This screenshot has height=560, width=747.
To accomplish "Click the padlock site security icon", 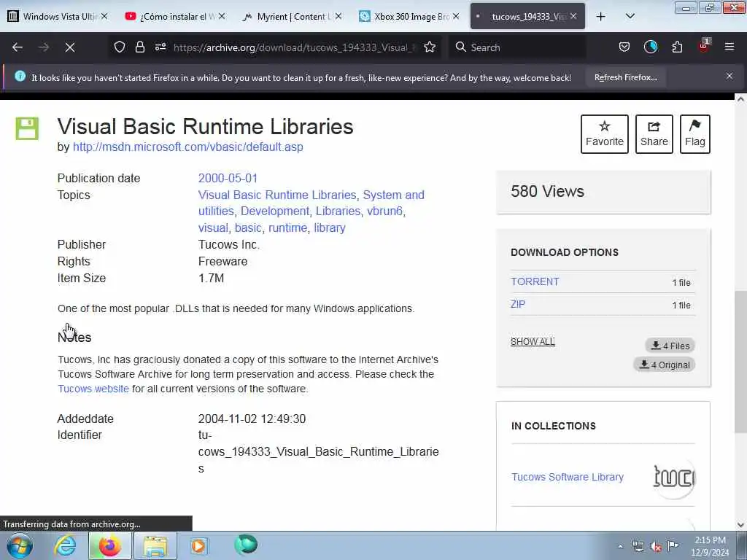I will 139,47.
